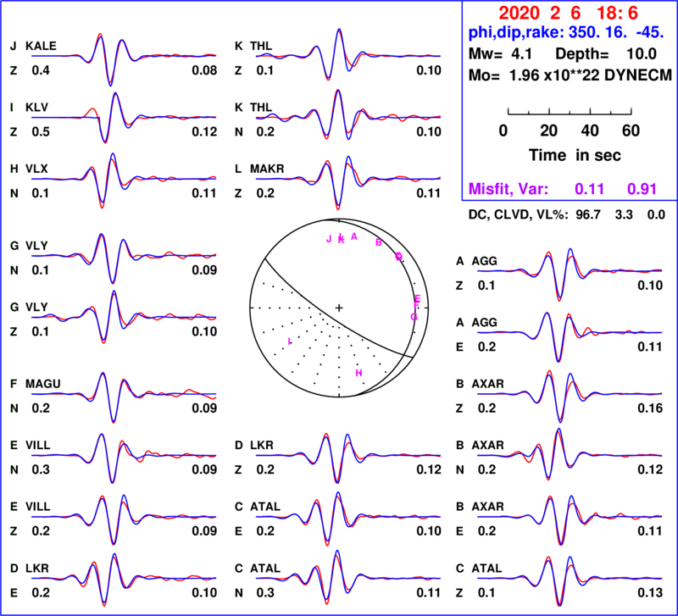Click the 'DC, CLVD, VL%:' label
The image size is (678, 616).
click(519, 215)
